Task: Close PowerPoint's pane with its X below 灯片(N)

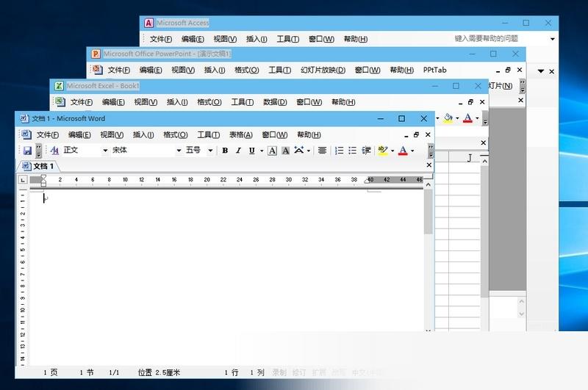Action: (x=520, y=100)
